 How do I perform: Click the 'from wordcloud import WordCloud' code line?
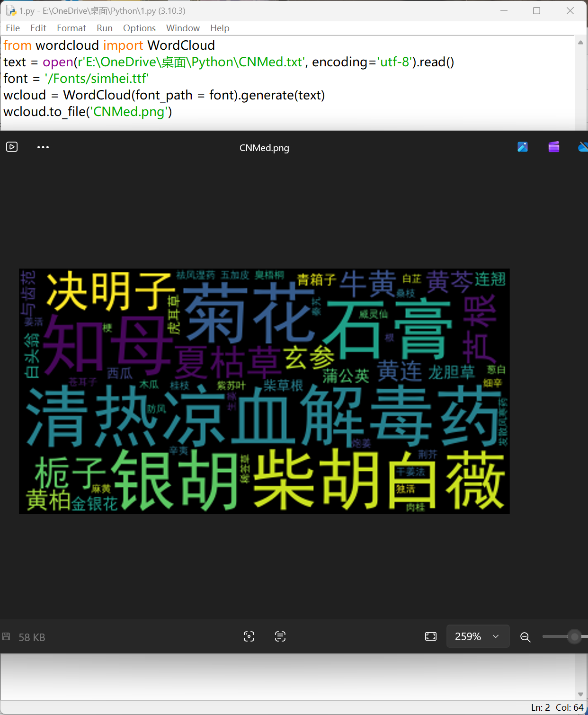coord(109,45)
